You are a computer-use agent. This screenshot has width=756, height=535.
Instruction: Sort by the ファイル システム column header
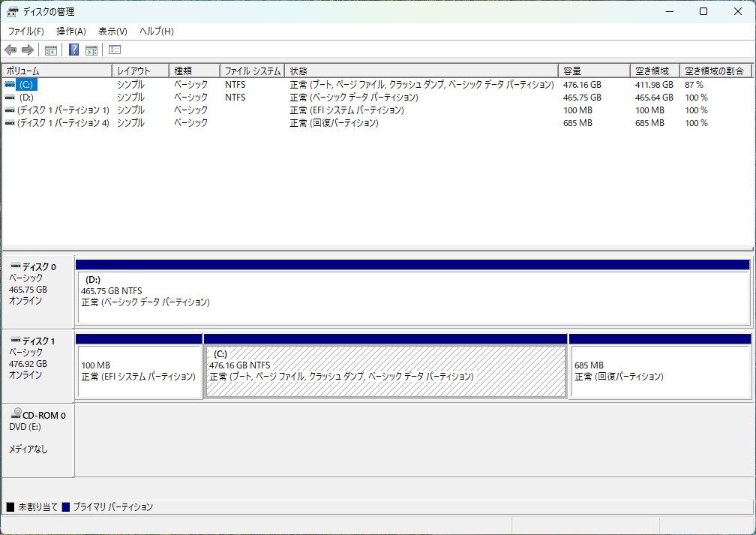252,71
